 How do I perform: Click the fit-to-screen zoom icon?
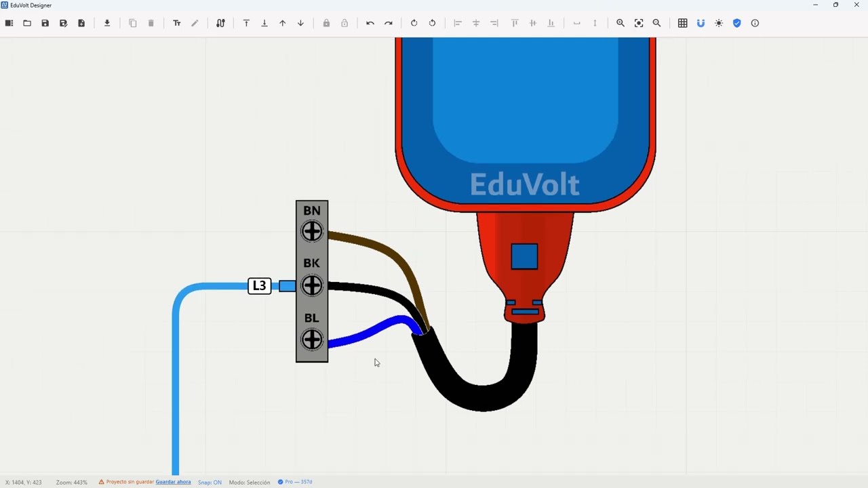coord(639,23)
